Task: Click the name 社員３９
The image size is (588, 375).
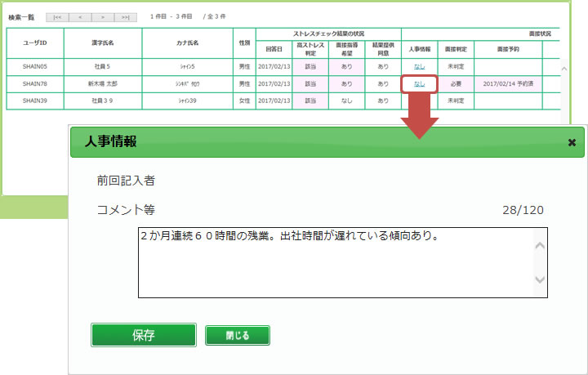Action: [x=102, y=100]
